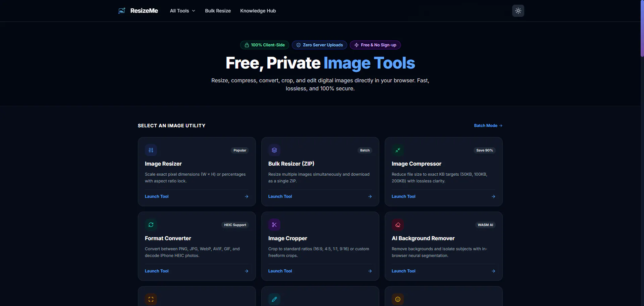Toggle the light/dark theme sun button
The image size is (644, 306).
click(x=518, y=11)
